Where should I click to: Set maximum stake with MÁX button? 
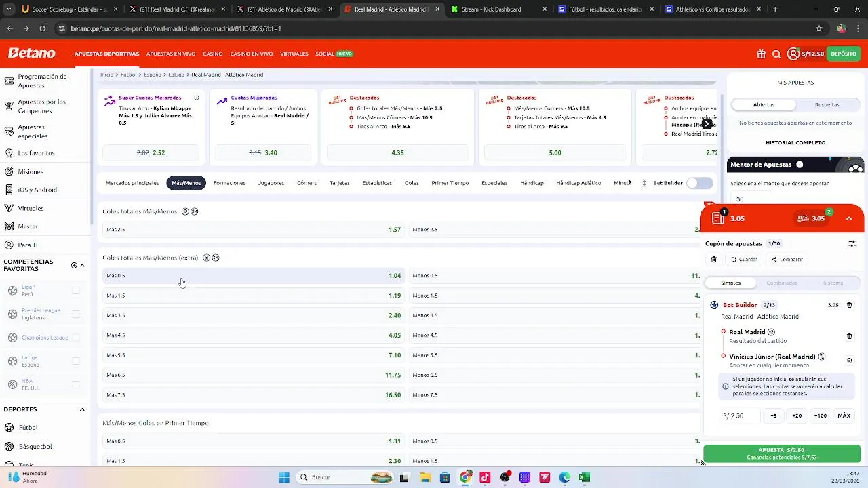pyautogui.click(x=844, y=415)
